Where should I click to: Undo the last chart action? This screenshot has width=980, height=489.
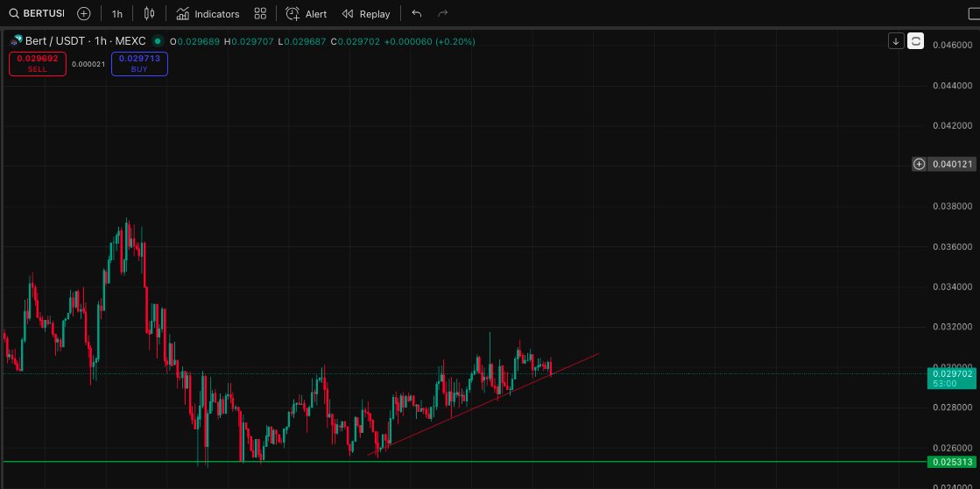(x=417, y=14)
